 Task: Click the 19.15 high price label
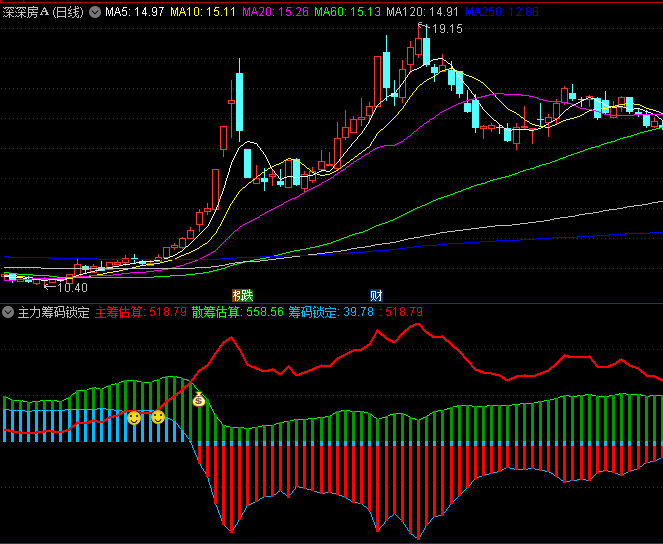442,29
